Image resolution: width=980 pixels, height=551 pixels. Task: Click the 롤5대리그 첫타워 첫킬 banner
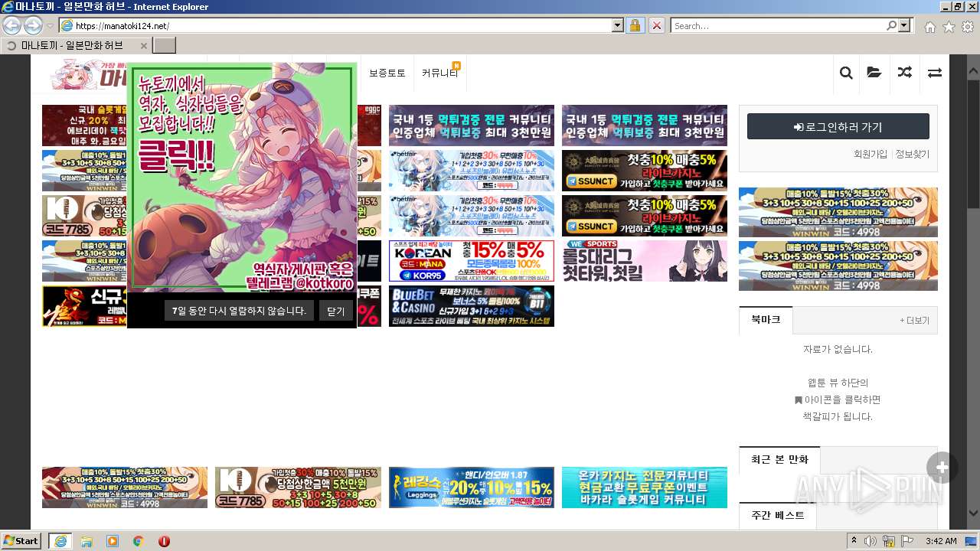[645, 261]
